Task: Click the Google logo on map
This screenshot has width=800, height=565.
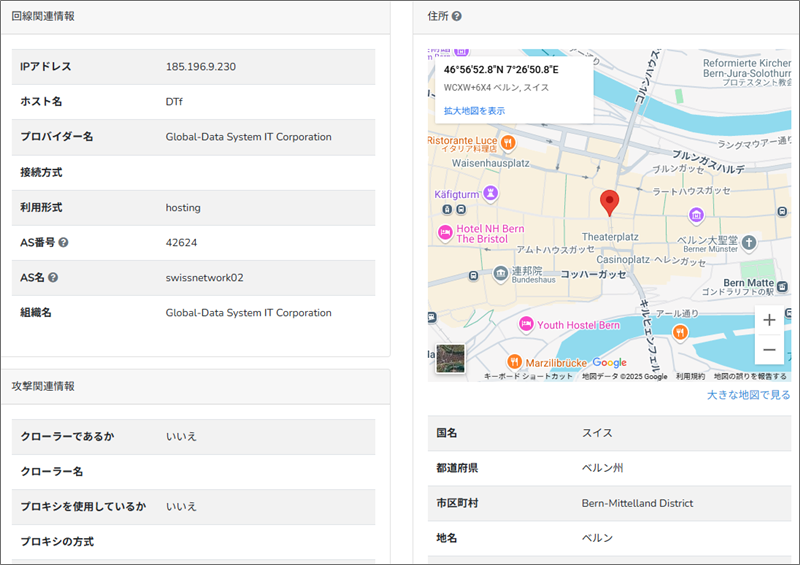Action: coord(610,362)
